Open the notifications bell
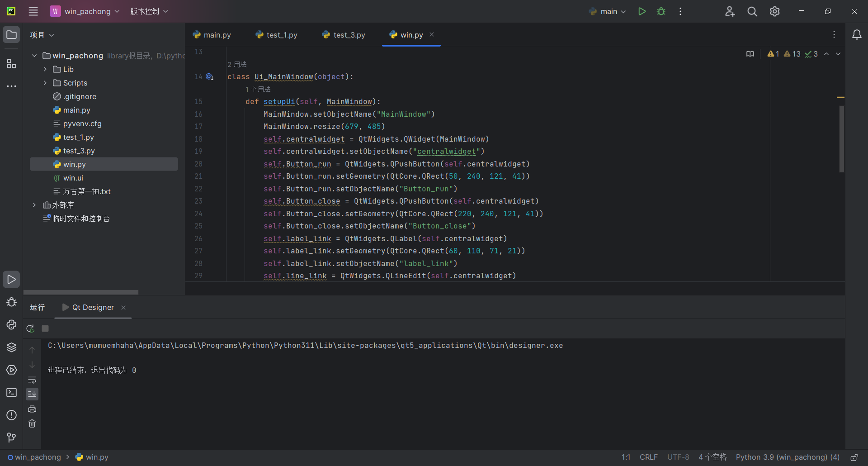The image size is (868, 466). click(x=856, y=35)
